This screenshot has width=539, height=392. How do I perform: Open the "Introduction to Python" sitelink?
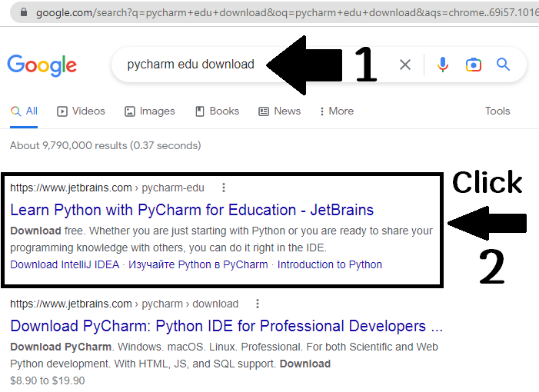(x=330, y=265)
